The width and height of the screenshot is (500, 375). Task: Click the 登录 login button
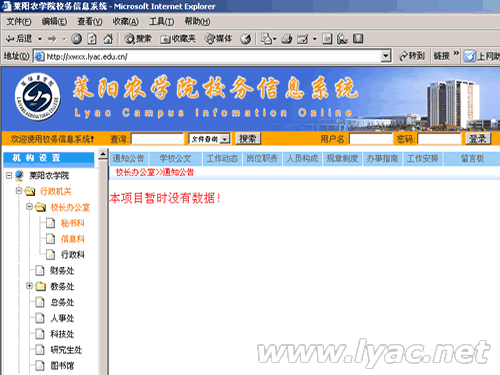[478, 139]
